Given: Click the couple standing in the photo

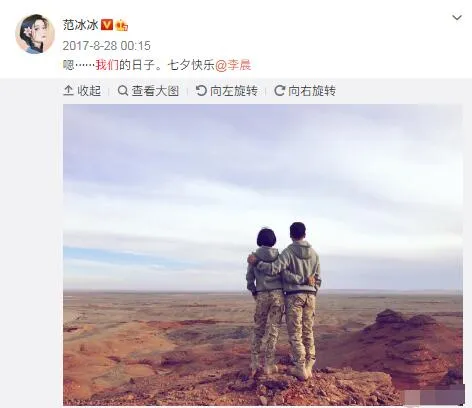Looking at the screenshot, I should pyautogui.click(x=284, y=300).
